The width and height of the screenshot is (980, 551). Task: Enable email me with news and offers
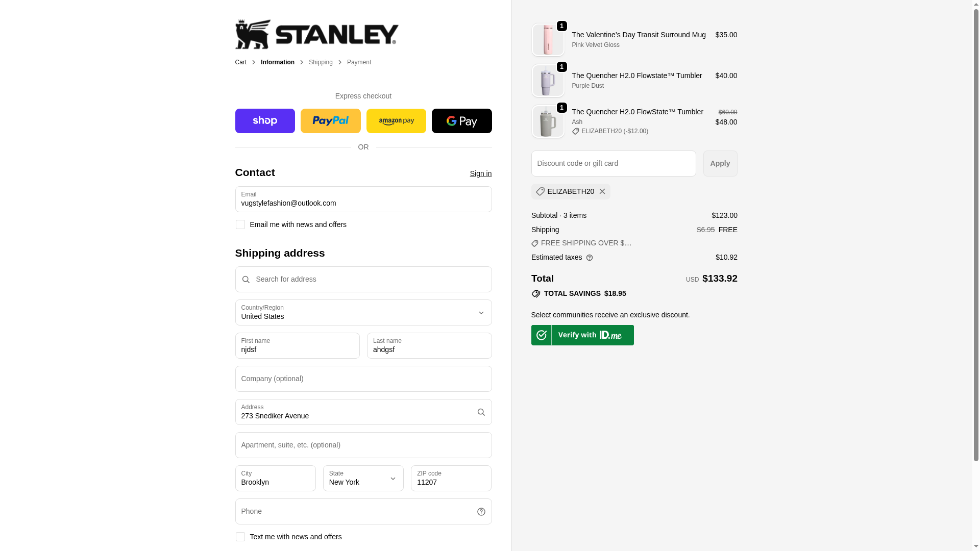240,224
